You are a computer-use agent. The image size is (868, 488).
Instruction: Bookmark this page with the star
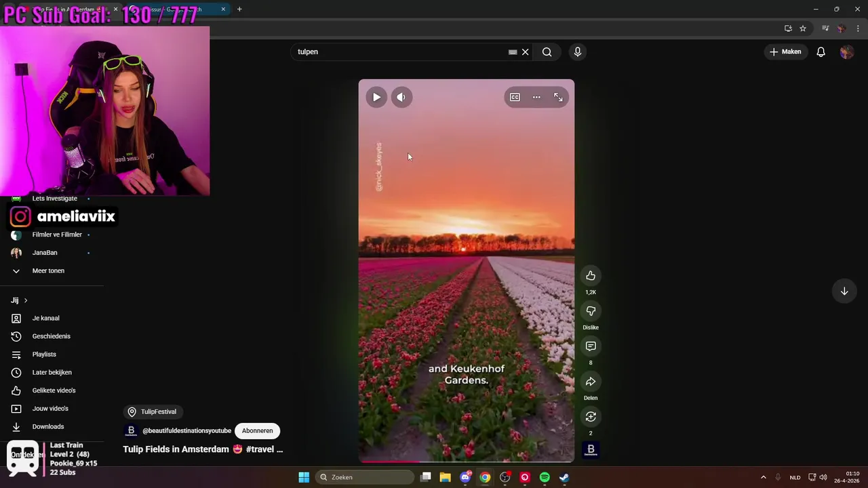(803, 28)
